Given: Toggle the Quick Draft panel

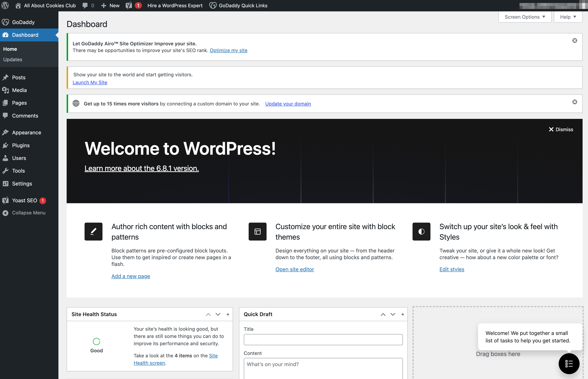Looking at the screenshot, I should pyautogui.click(x=403, y=314).
